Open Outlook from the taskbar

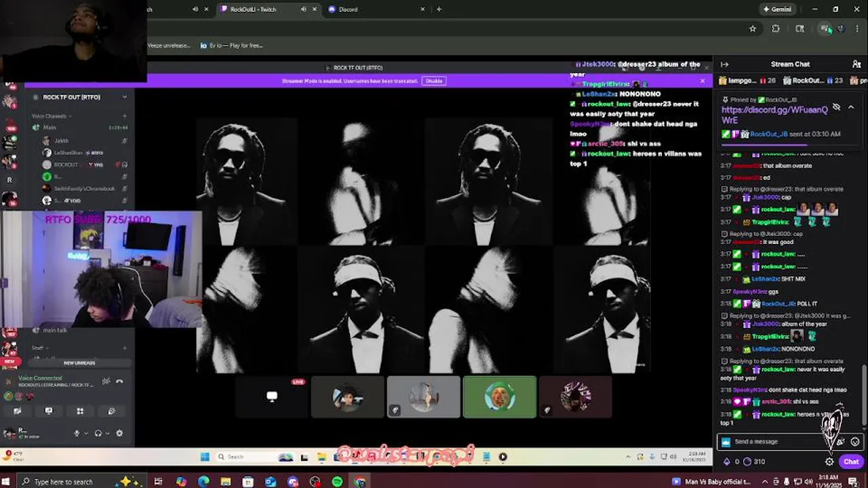(270, 482)
